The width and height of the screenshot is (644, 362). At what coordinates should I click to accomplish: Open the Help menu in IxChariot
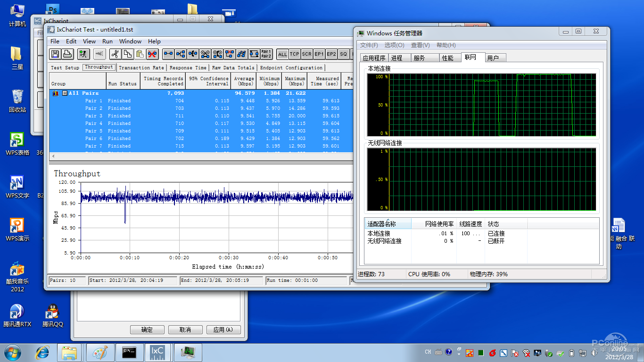tap(154, 41)
